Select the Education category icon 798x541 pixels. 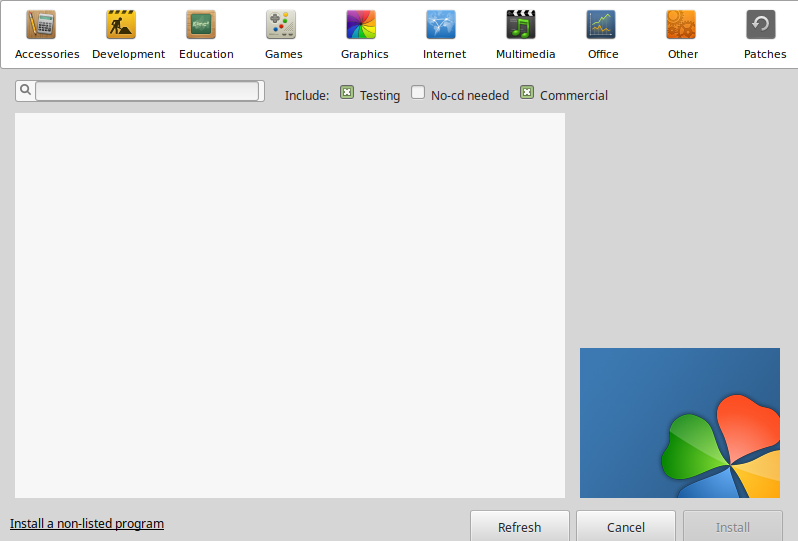tap(201, 24)
